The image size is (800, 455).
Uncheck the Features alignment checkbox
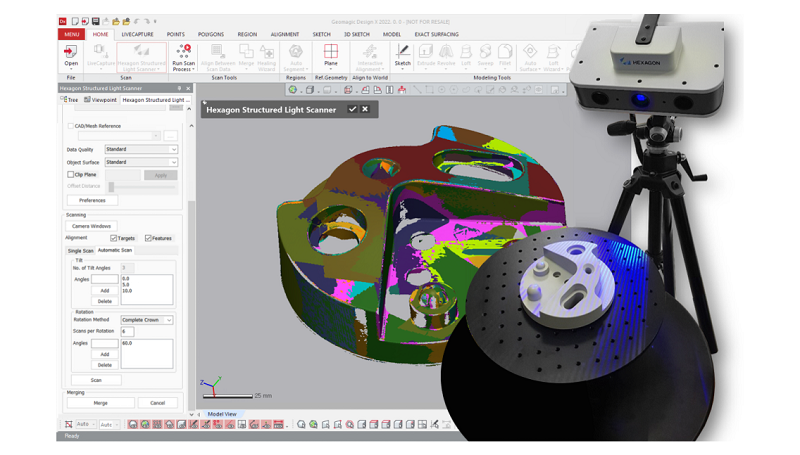point(148,238)
